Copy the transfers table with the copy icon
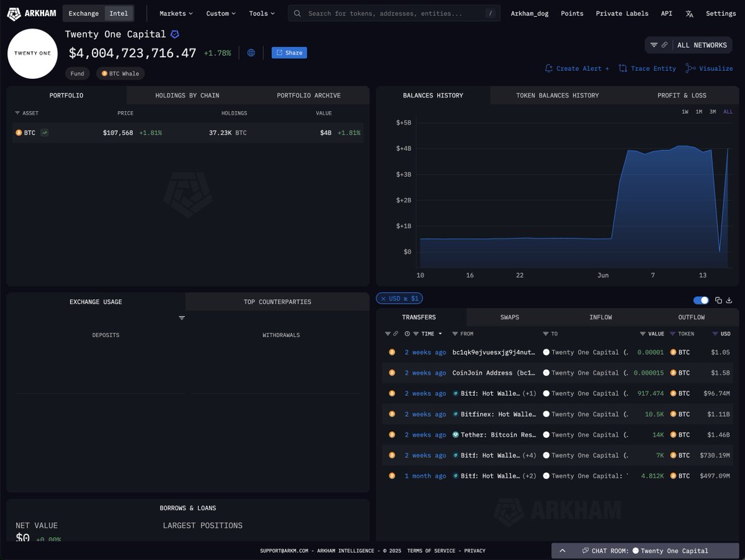The width and height of the screenshot is (745, 560). coord(718,300)
